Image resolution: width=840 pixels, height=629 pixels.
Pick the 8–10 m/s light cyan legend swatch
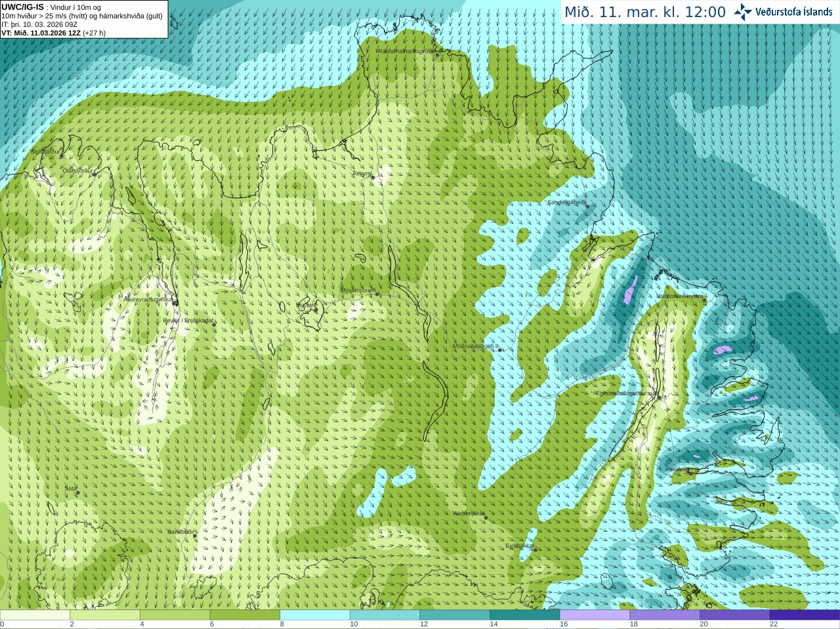point(315,615)
